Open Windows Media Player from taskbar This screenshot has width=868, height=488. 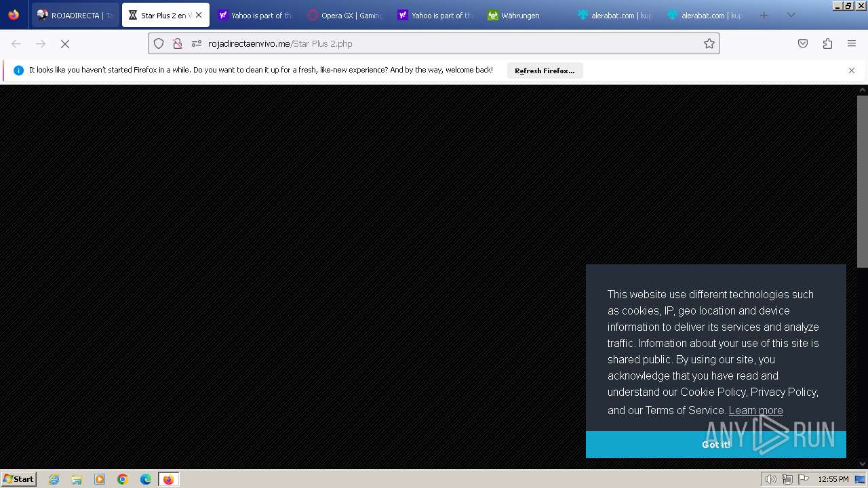[100, 479]
